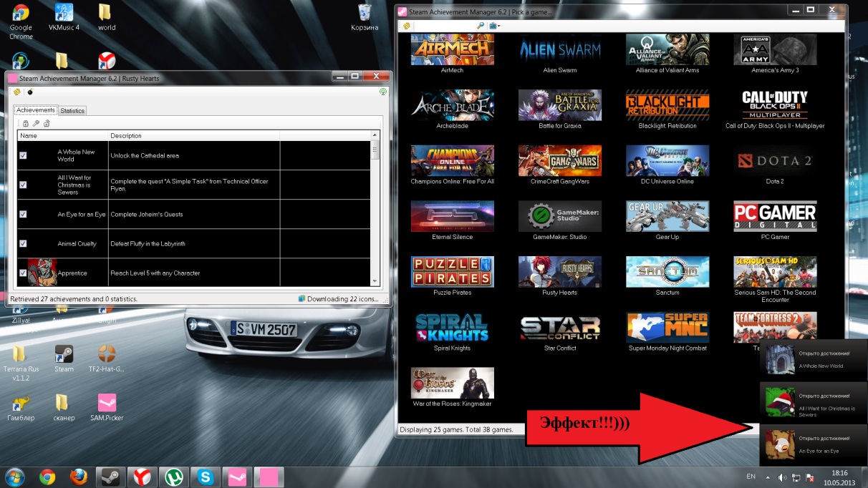
Task: Select Alliance of Valiant Arms game
Action: 667,49
